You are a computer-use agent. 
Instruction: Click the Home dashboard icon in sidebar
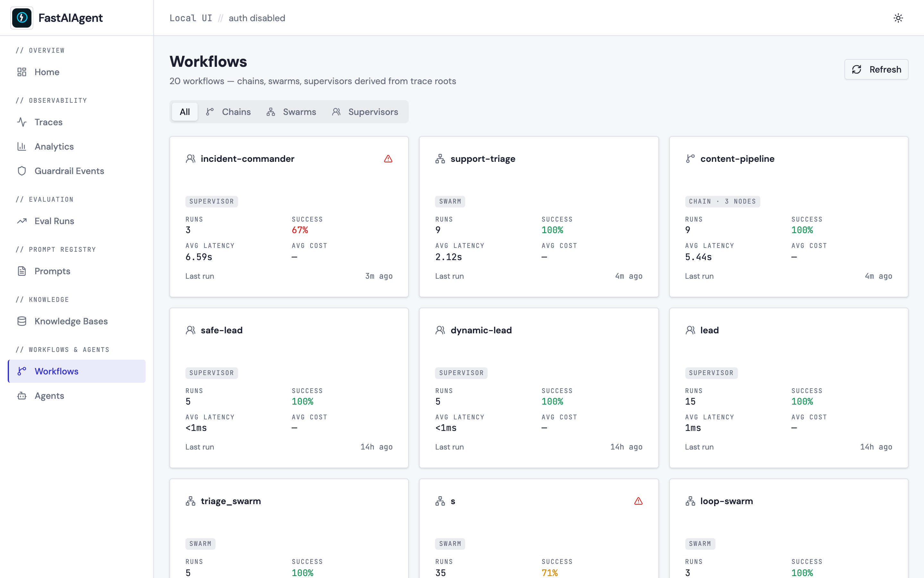(x=22, y=72)
